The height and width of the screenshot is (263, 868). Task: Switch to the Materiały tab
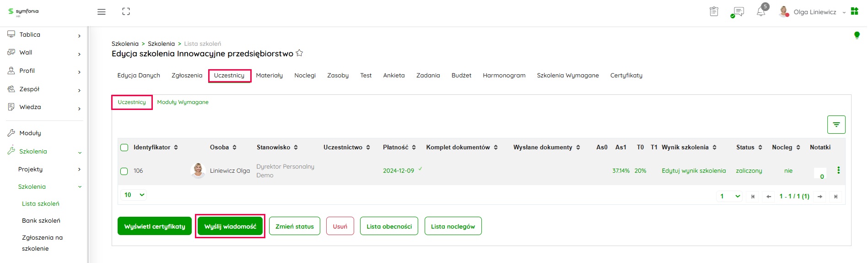(x=269, y=76)
